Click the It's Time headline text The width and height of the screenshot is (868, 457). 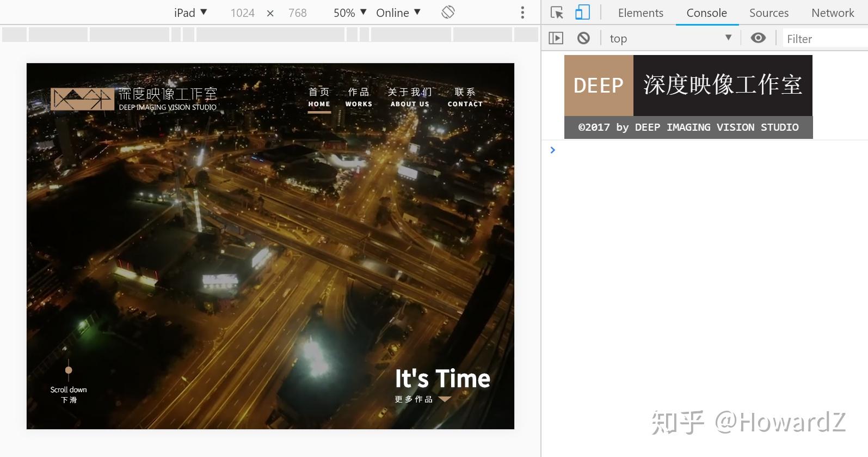point(442,379)
